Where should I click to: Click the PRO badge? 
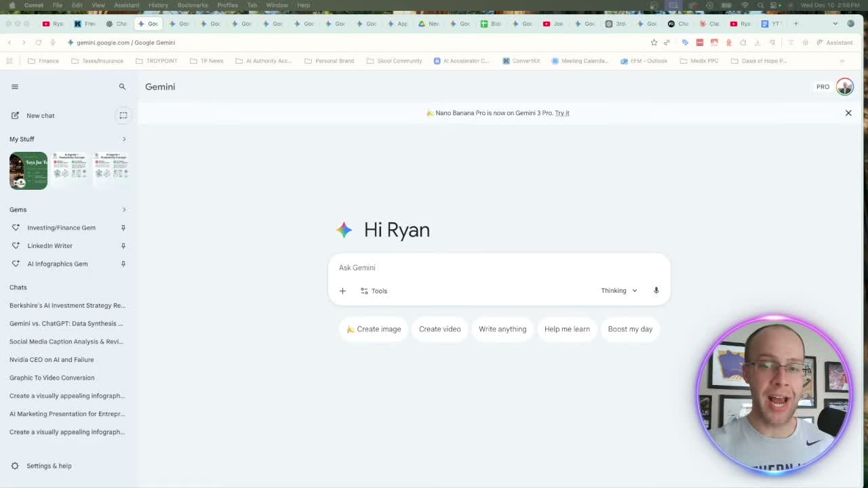point(823,87)
